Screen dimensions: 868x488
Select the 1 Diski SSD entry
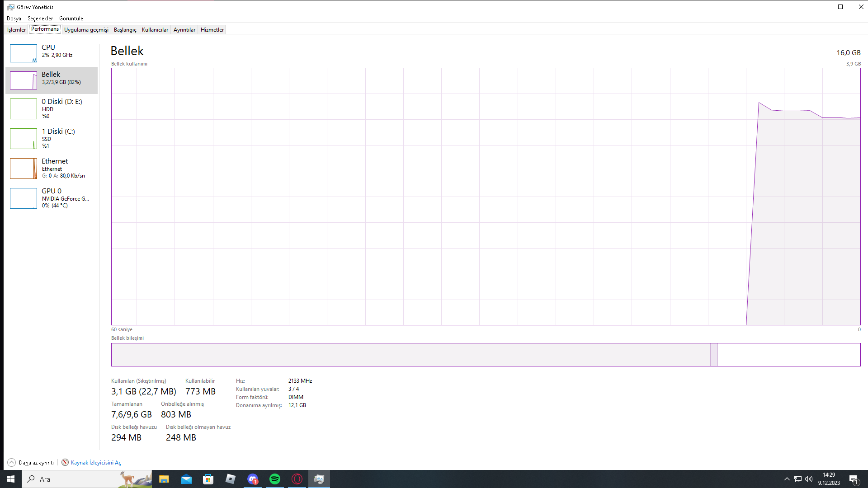51,138
